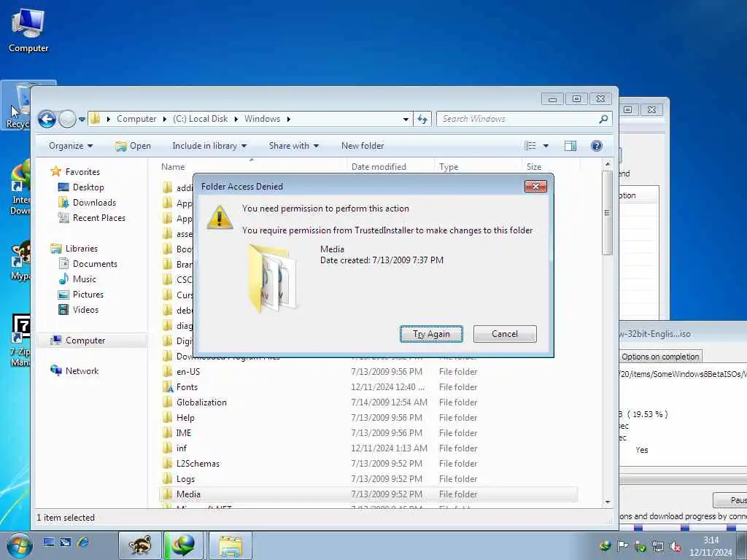Select the Media folder row
Viewport: 747px width, 560px height.
(368, 494)
